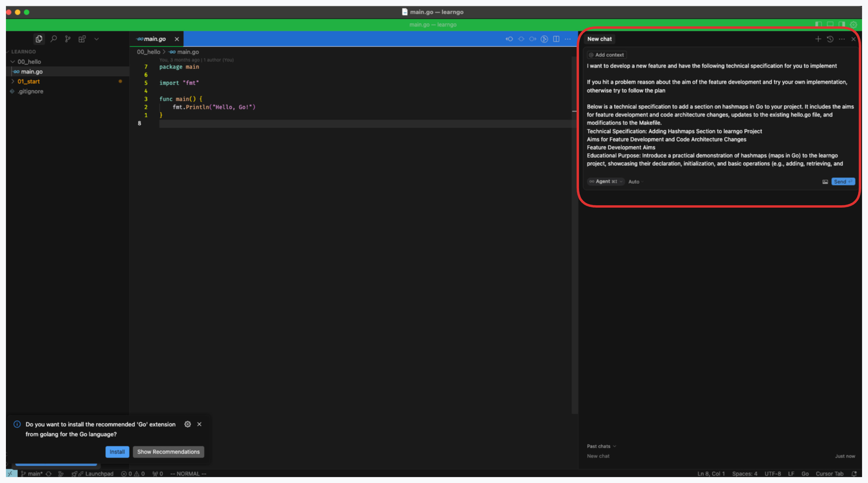Viewport: 868px width, 483px height.
Task: Show chat history clock icon
Action: (x=830, y=39)
